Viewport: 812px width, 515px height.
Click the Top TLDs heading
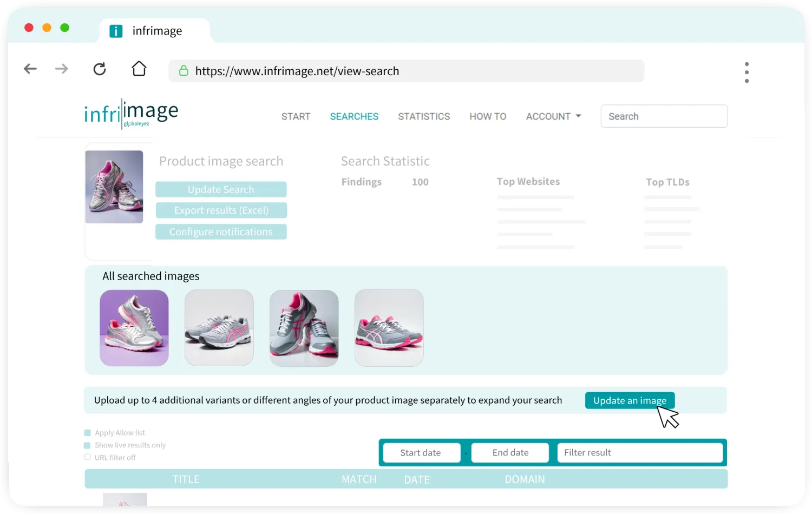(667, 182)
